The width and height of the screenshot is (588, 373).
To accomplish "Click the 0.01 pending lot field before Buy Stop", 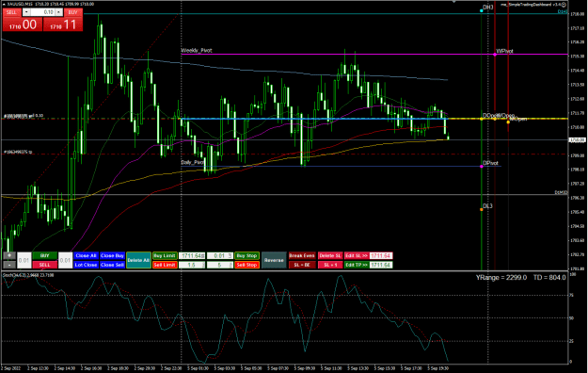I will click(x=220, y=256).
